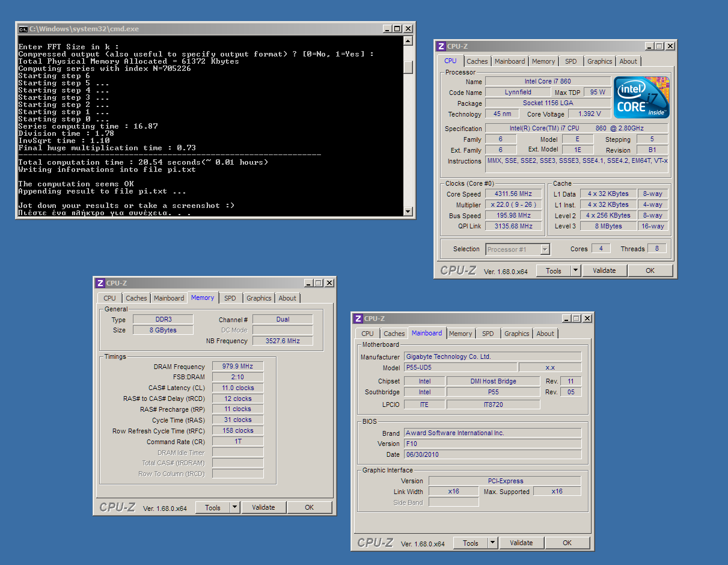Click Validate button in CPU window
Viewport: 728px width, 565px height.
(x=604, y=270)
